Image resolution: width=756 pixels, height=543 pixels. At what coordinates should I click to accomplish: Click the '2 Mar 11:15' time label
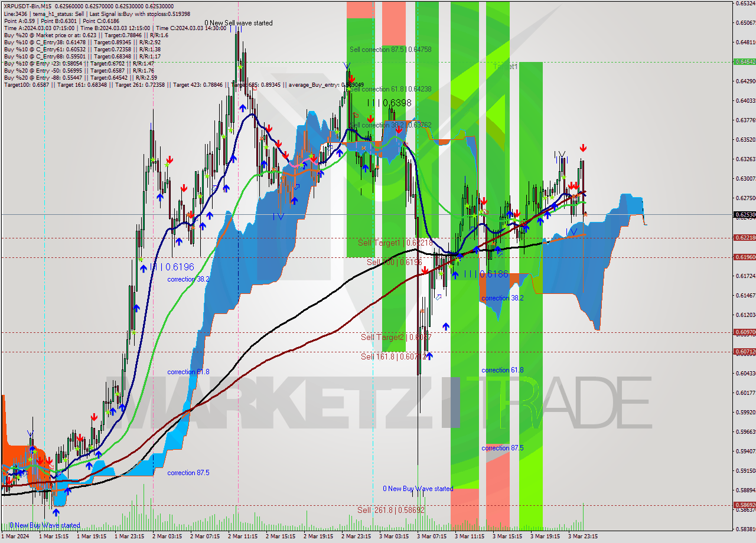click(x=242, y=537)
